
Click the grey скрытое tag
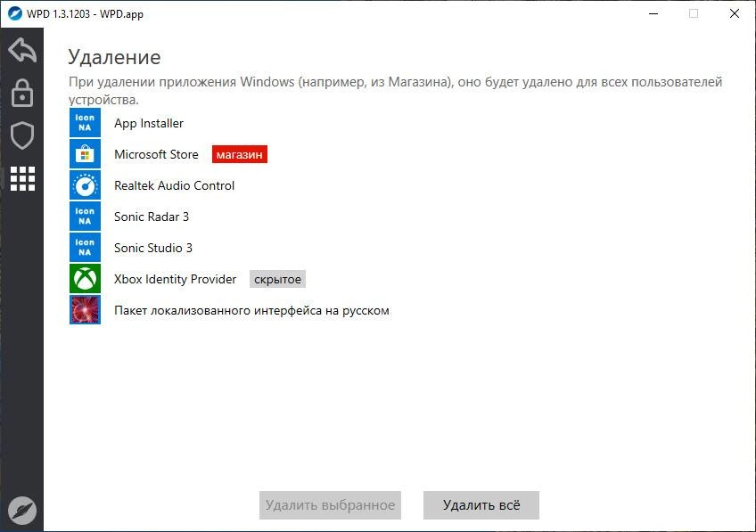click(x=277, y=279)
